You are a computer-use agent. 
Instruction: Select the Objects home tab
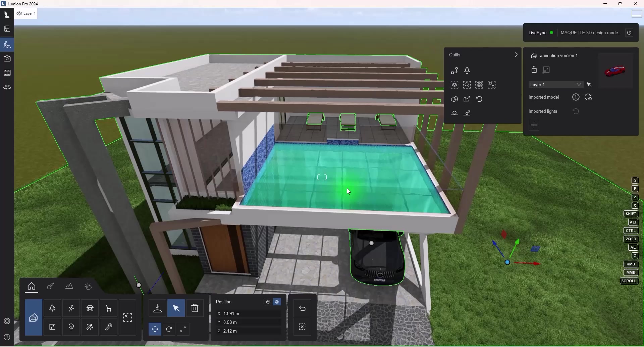[x=32, y=287]
